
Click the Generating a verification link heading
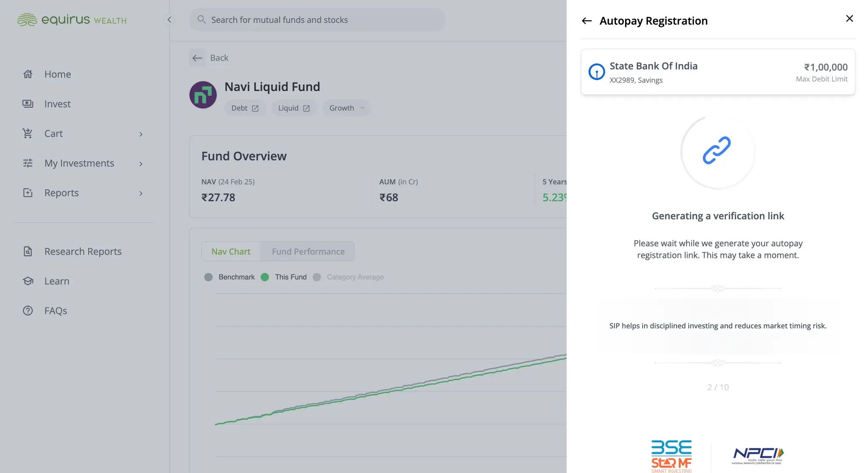(718, 216)
